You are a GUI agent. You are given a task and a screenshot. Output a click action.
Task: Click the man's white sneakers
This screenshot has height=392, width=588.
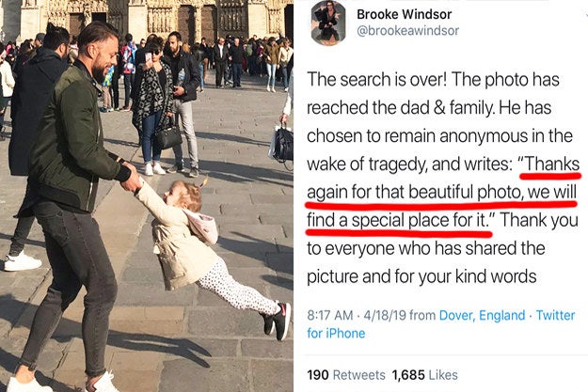[64, 383]
